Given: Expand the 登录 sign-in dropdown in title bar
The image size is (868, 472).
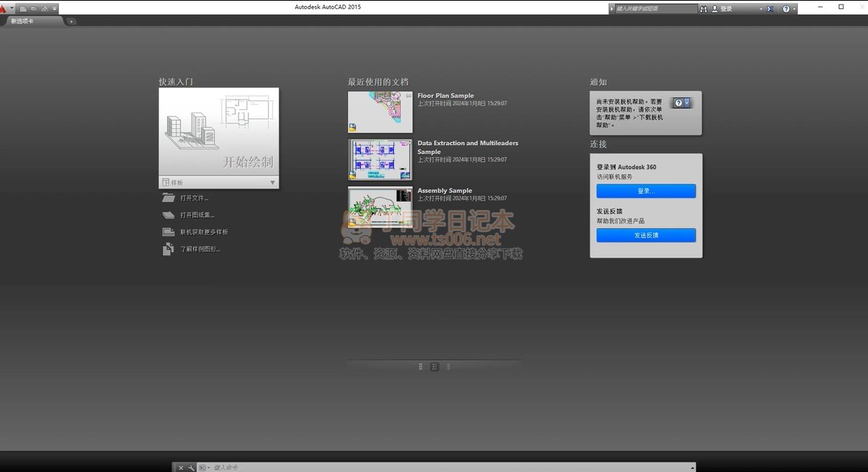Looking at the screenshot, I should [759, 9].
